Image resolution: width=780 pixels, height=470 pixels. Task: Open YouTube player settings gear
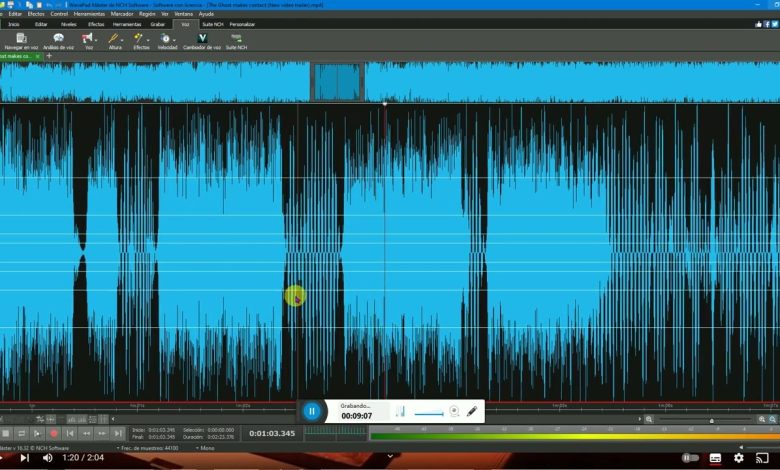pos(738,458)
